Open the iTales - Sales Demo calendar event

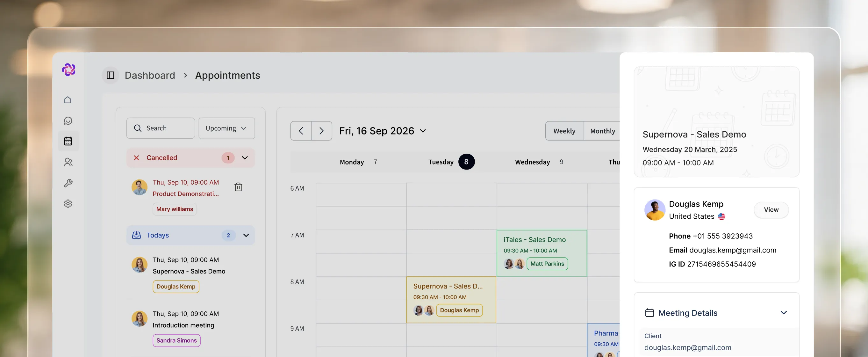point(542,253)
